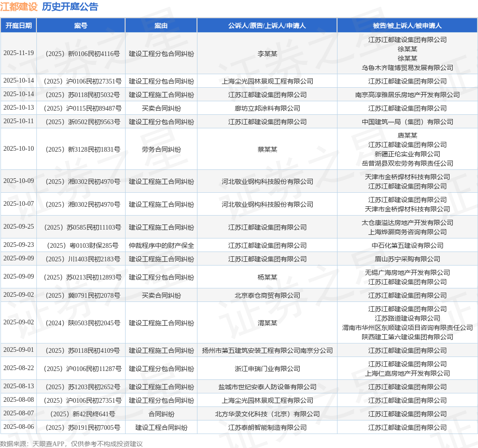
Task: Click defendant 上海烨灏商务咨询有限公司
Action: pos(407,232)
